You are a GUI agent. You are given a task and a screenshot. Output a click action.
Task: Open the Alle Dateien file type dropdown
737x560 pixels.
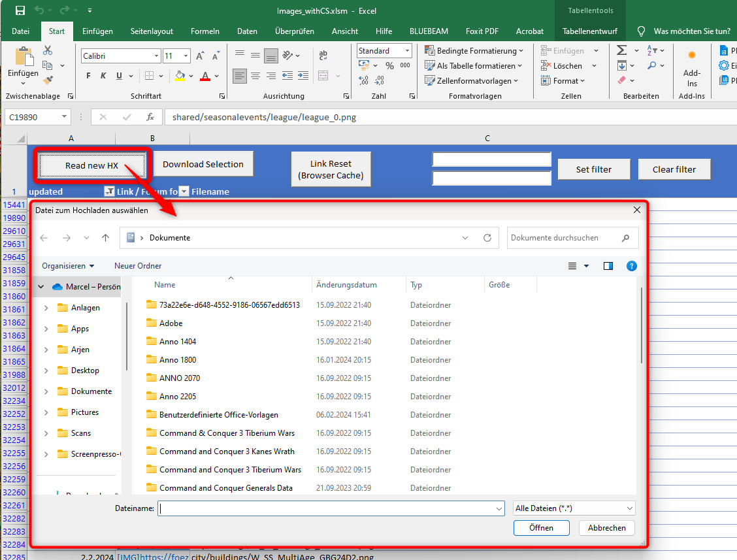click(574, 508)
